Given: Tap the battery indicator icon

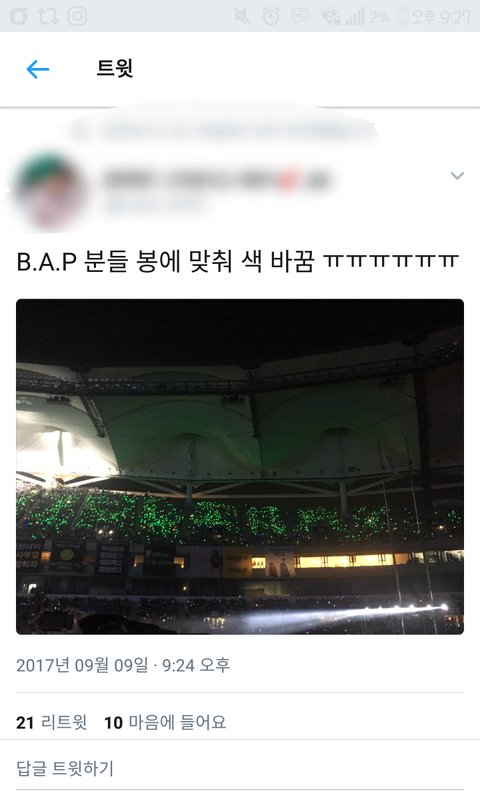Looking at the screenshot, I should [x=403, y=16].
